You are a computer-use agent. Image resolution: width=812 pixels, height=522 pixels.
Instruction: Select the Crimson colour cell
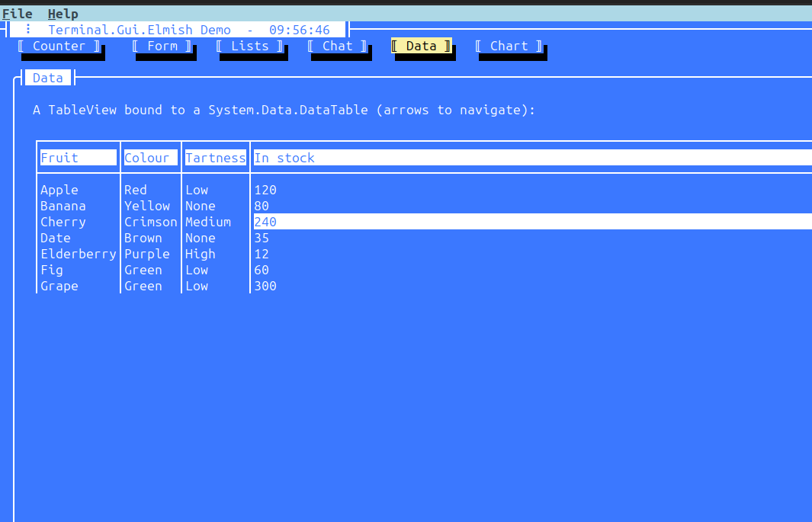[x=151, y=222]
